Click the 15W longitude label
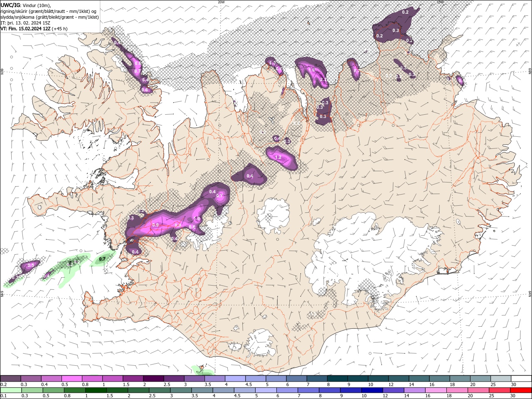The height and width of the screenshot is (399, 532). (440, 2)
